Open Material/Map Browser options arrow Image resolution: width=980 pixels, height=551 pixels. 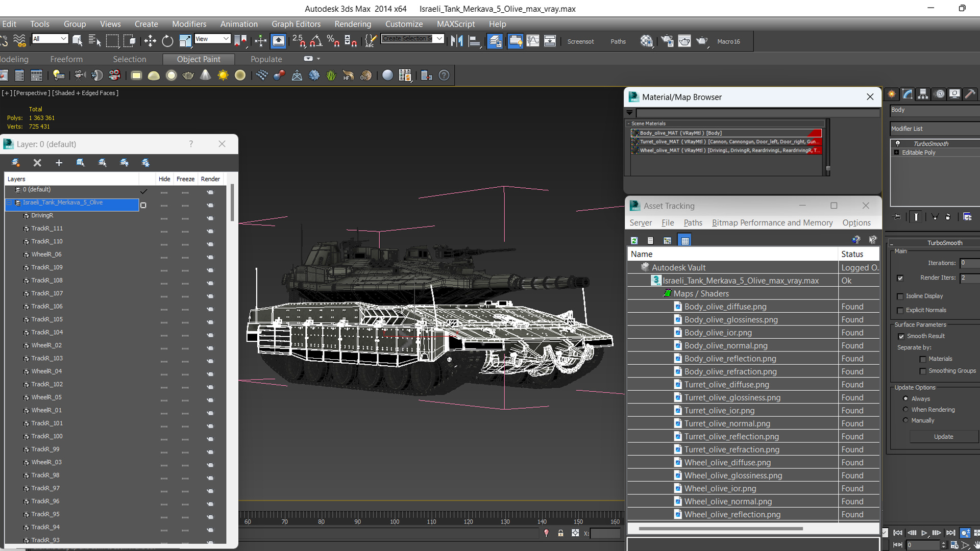pyautogui.click(x=630, y=113)
